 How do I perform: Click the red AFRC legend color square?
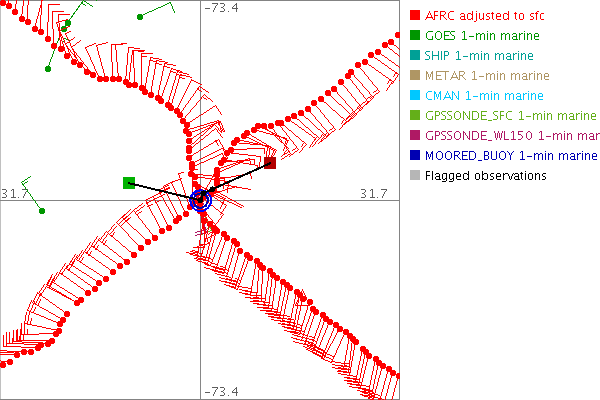(x=415, y=16)
